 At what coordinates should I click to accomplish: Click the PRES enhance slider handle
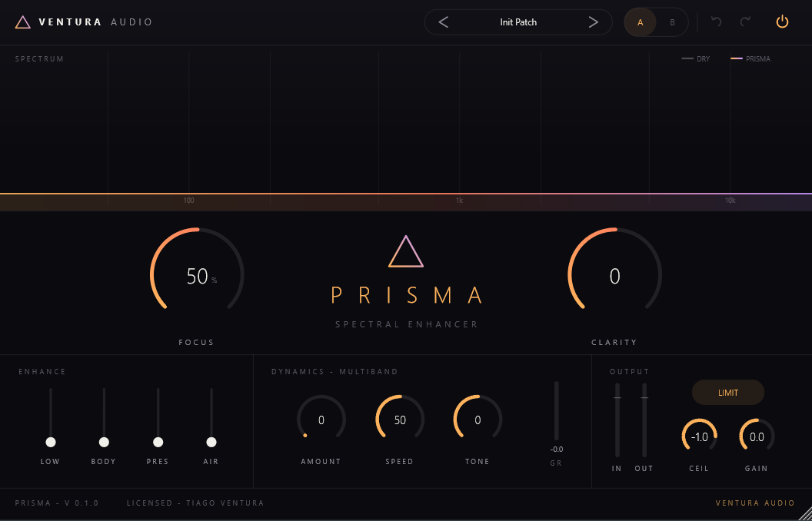(158, 442)
